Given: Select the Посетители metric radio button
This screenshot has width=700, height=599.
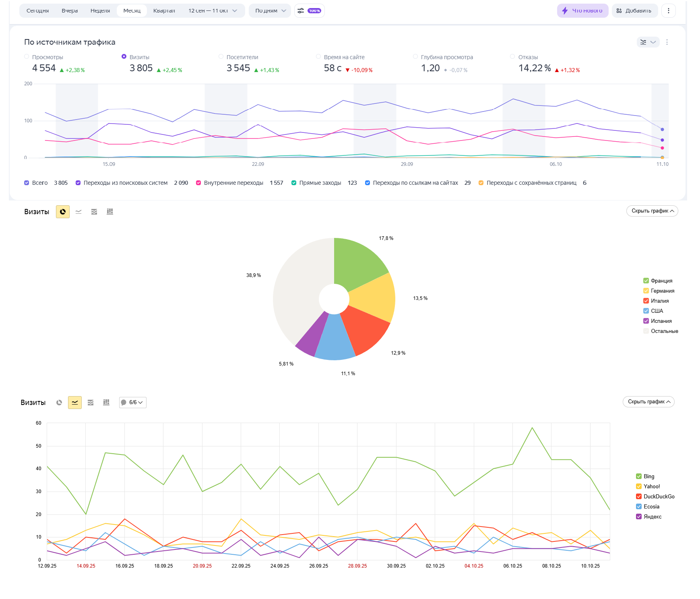Looking at the screenshot, I should 221,57.
